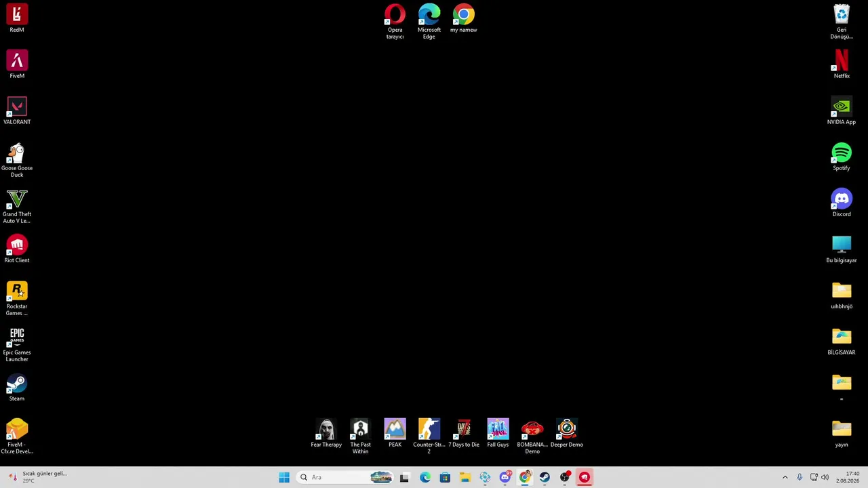Screen dimensions: 868x488
Task: Select the Epic Games Launcher shortcut
Action: 17,344
